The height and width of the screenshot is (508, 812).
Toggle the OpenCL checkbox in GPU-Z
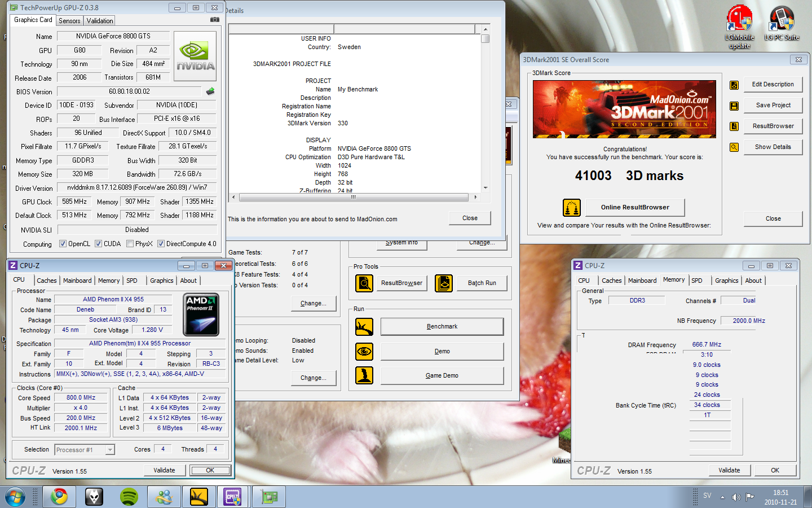point(63,244)
